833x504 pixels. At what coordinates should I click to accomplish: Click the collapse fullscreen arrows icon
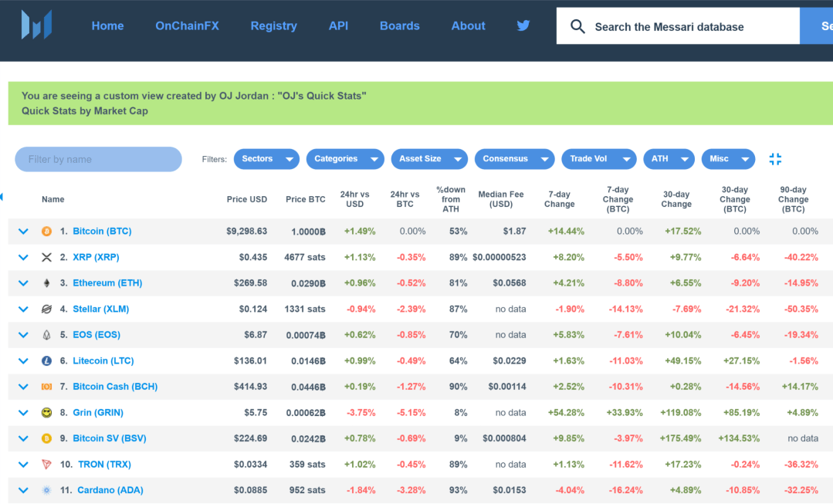tap(775, 159)
